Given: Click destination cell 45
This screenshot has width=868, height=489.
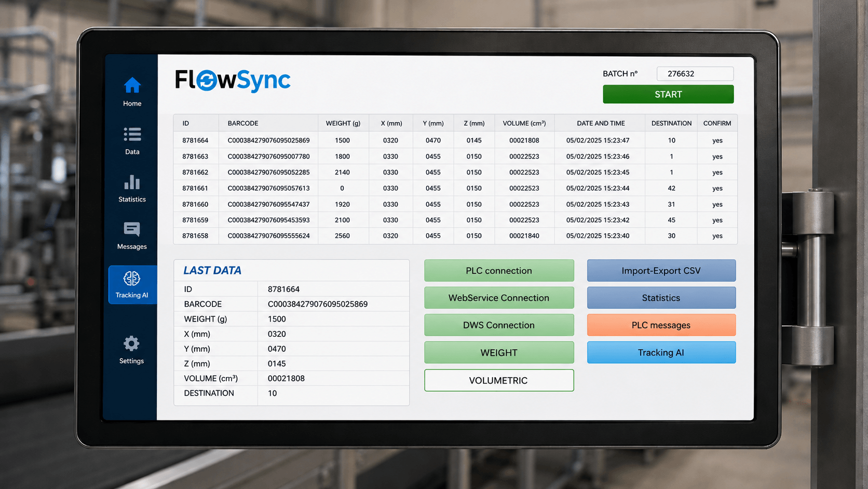Looking at the screenshot, I should [x=672, y=220].
